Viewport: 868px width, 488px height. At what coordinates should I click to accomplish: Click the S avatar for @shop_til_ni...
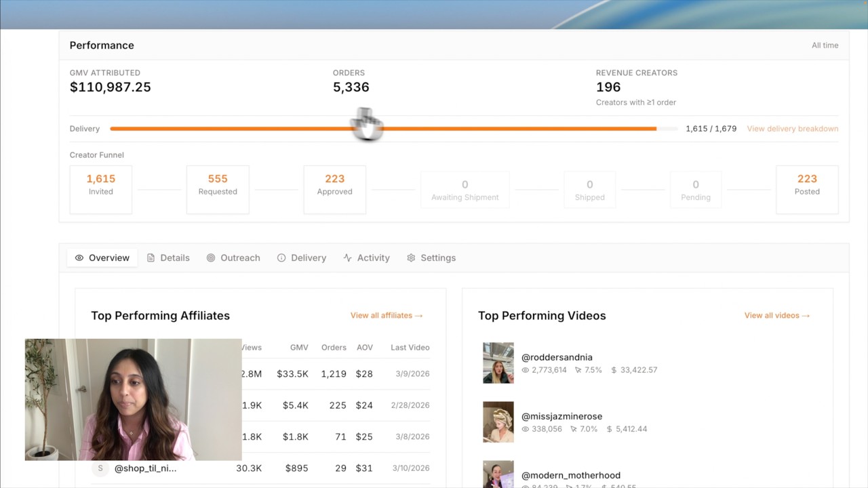tap(100, 468)
